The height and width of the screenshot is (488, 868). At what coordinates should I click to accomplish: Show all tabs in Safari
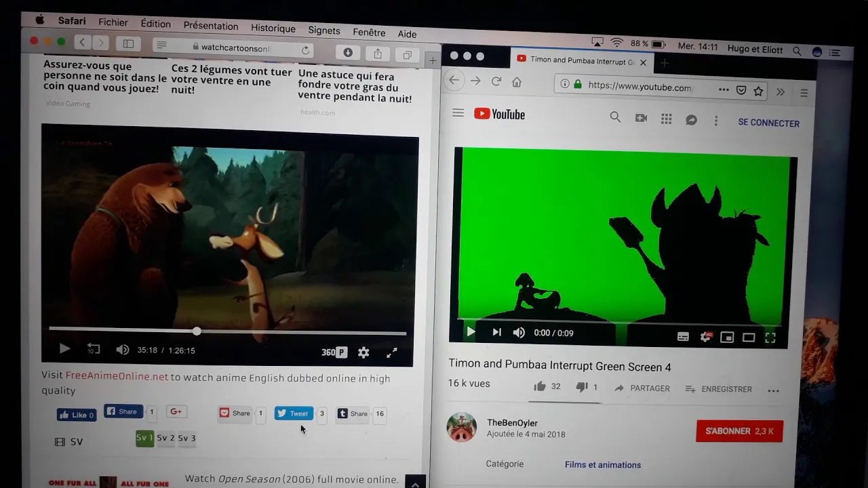407,55
